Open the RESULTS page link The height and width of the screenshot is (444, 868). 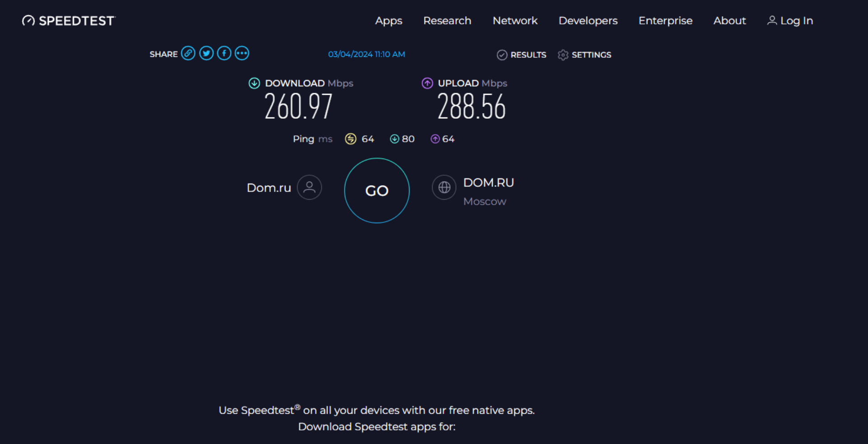click(x=528, y=55)
